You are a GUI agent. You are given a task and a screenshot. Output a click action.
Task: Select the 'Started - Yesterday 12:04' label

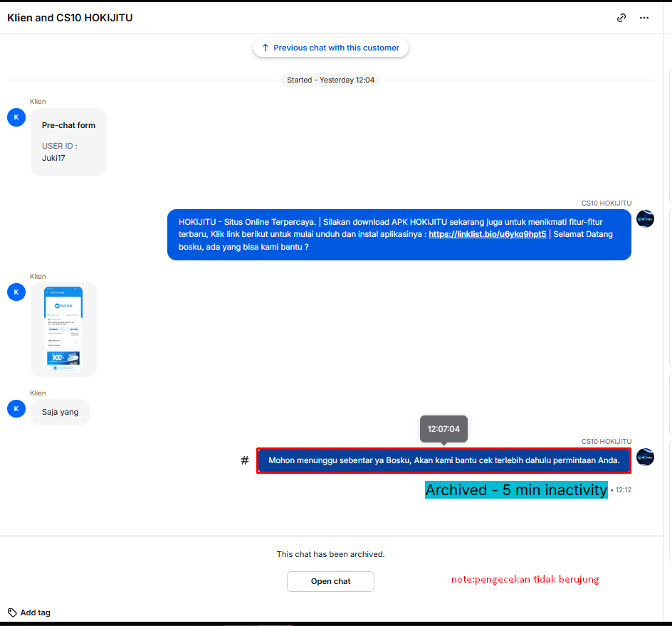coord(330,80)
